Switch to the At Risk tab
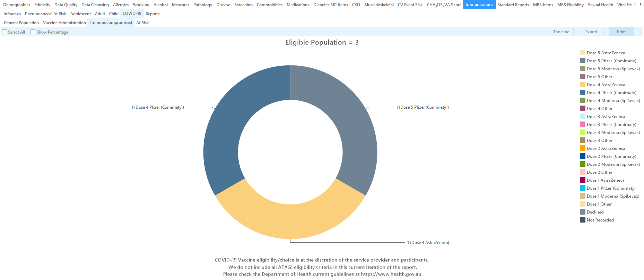644x280 pixels. tap(142, 23)
